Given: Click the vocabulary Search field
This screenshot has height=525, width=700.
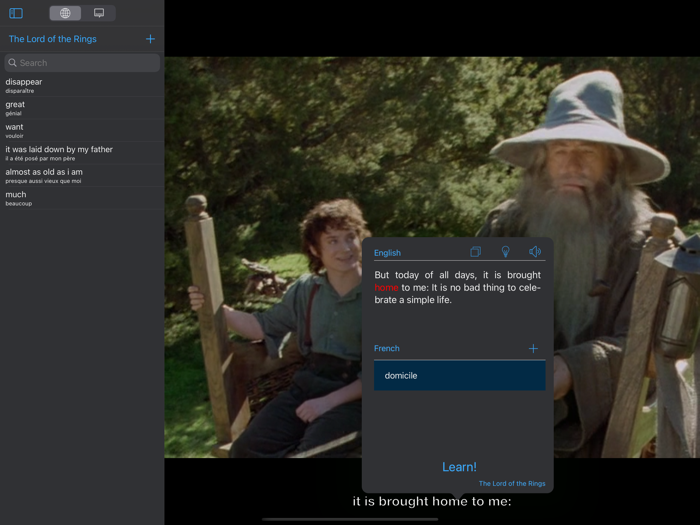Looking at the screenshot, I should coord(82,63).
